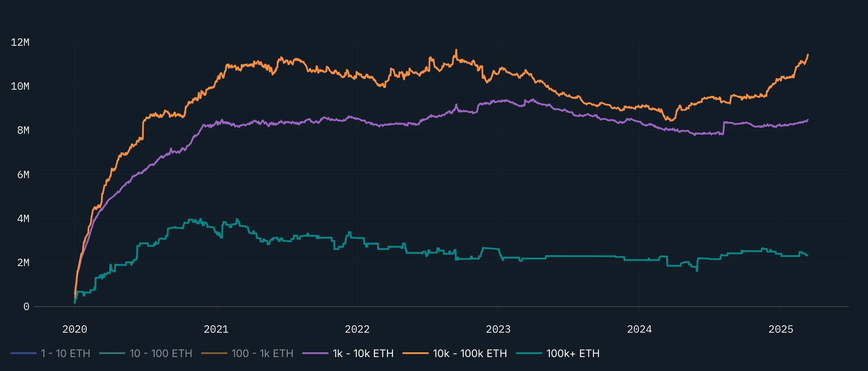Click the orange swatch beside 10k - 100k ETH
This screenshot has width=868, height=371.
(x=416, y=354)
